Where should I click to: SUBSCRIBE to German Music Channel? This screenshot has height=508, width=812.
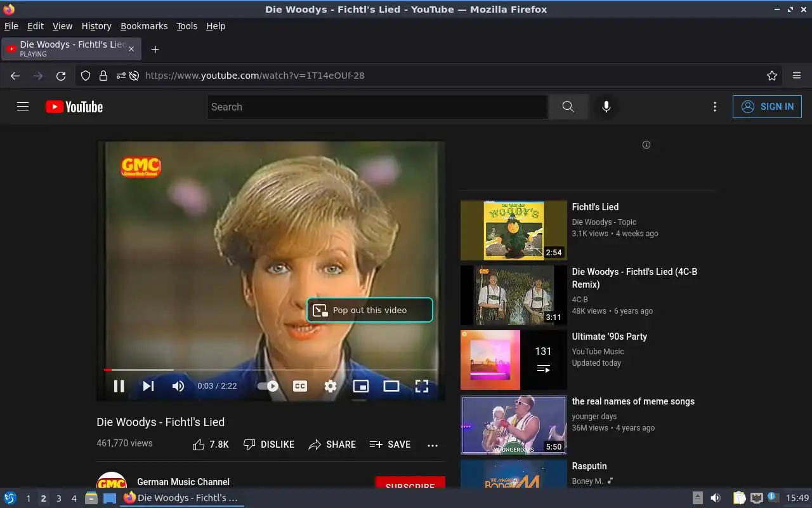410,483
